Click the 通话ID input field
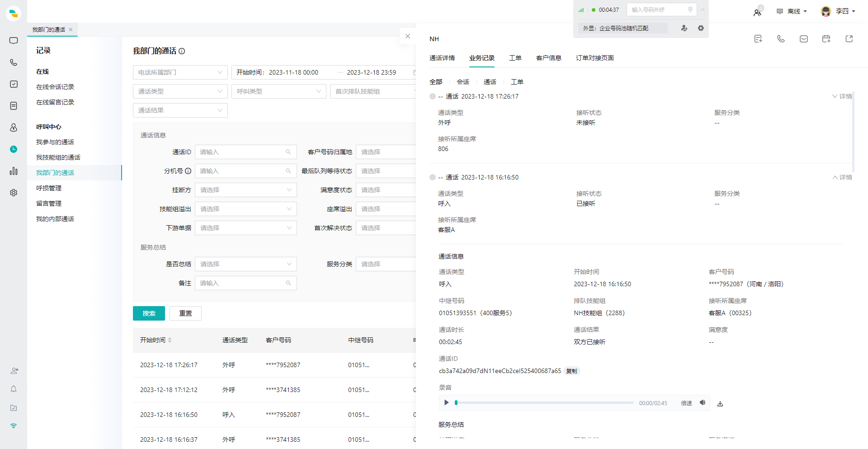This screenshot has width=868, height=449. [246, 152]
